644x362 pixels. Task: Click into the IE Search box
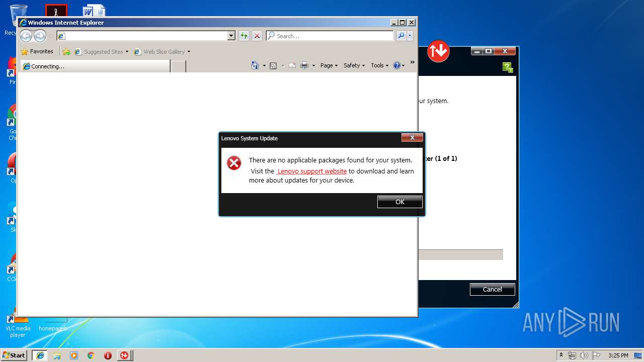330,36
